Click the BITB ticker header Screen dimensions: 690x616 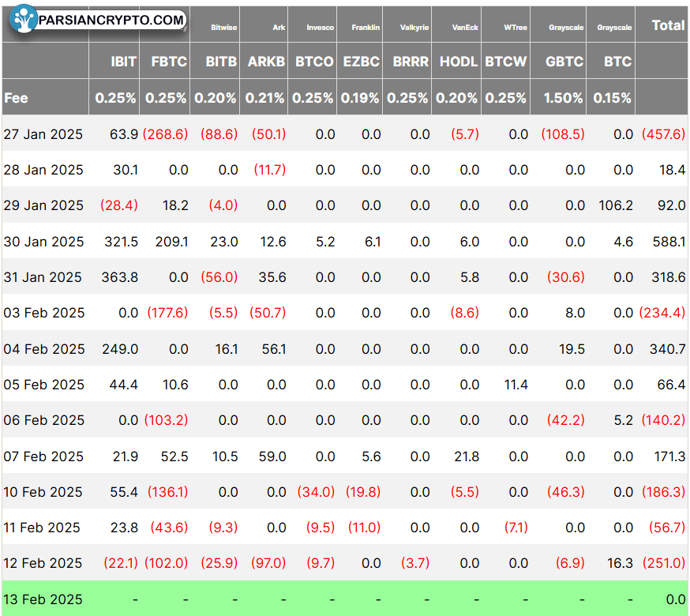[x=221, y=61]
